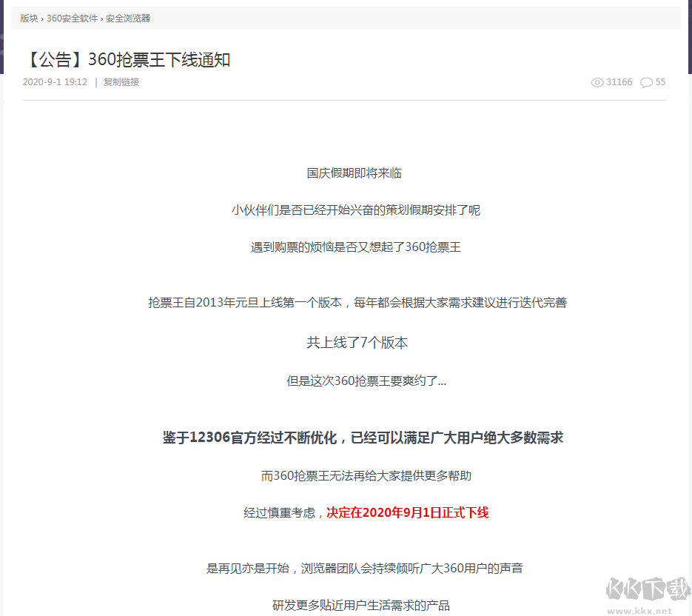Click the red text 决定在2020年9月1日正式下线
Image resolution: width=692 pixels, height=616 pixels.
[407, 512]
